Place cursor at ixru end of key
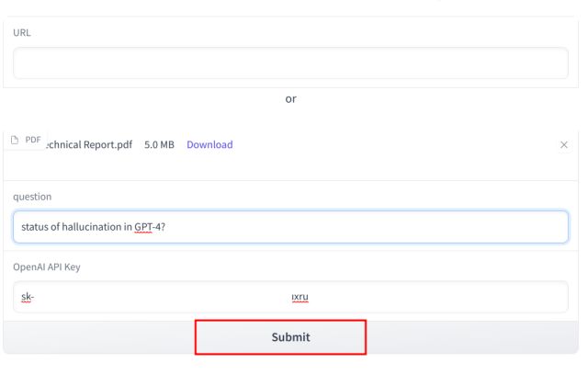The image size is (588, 374). [299, 297]
